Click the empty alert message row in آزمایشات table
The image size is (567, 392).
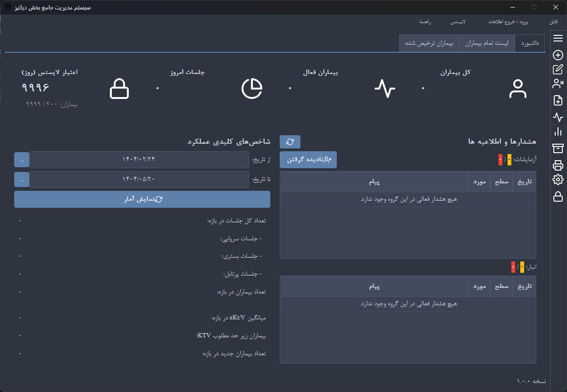(x=409, y=199)
